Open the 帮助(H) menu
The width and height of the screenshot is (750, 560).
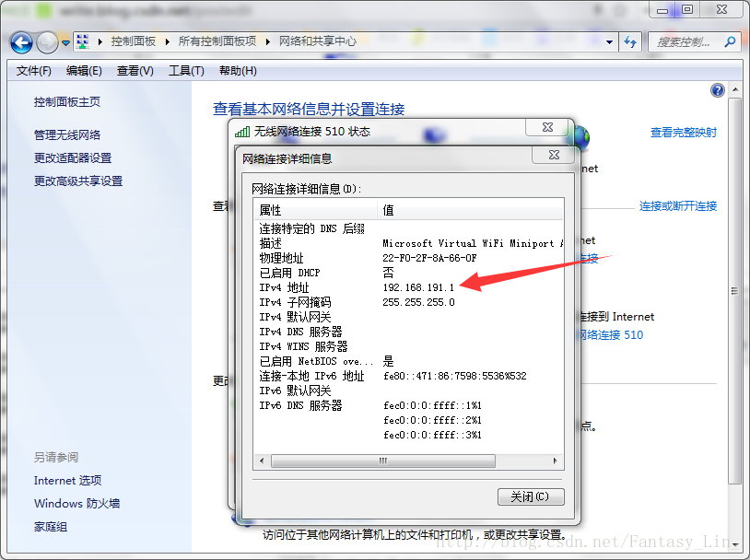coord(238,71)
